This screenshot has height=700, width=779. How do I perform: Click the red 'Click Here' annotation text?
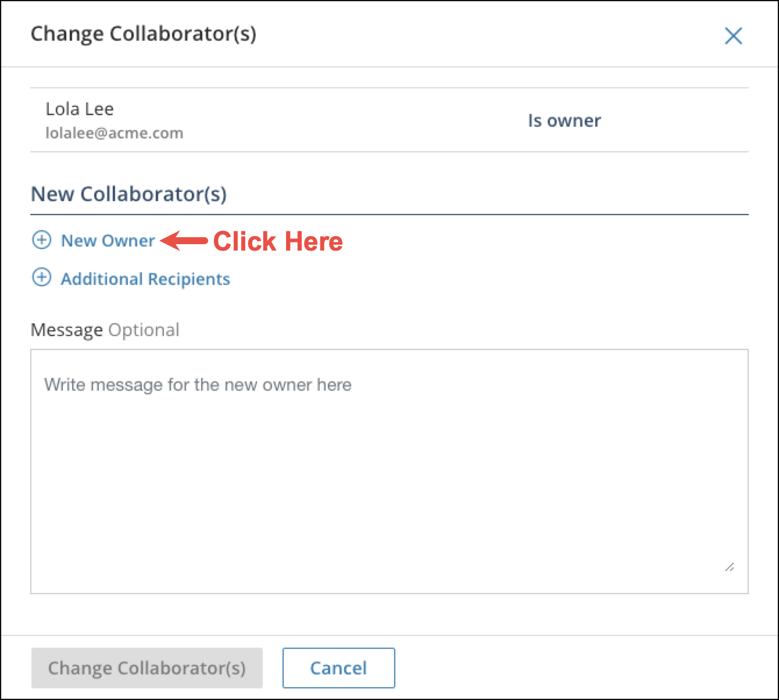[278, 241]
